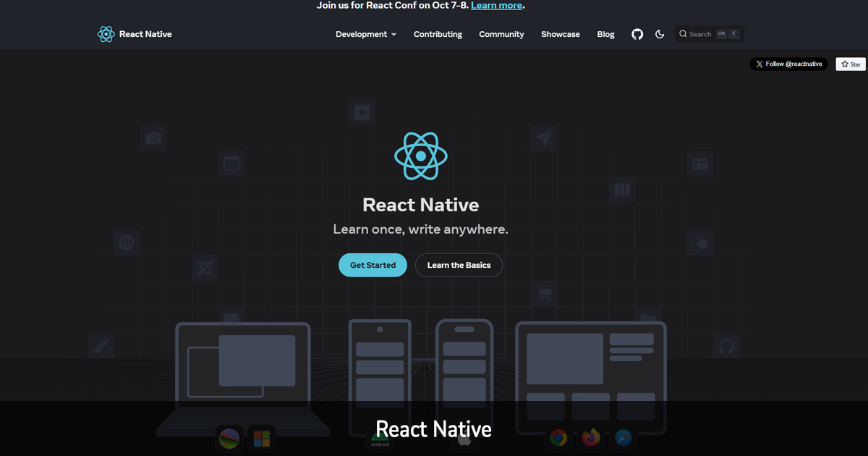Click the React Native atom logo in navbar
The height and width of the screenshot is (456, 868).
click(106, 34)
